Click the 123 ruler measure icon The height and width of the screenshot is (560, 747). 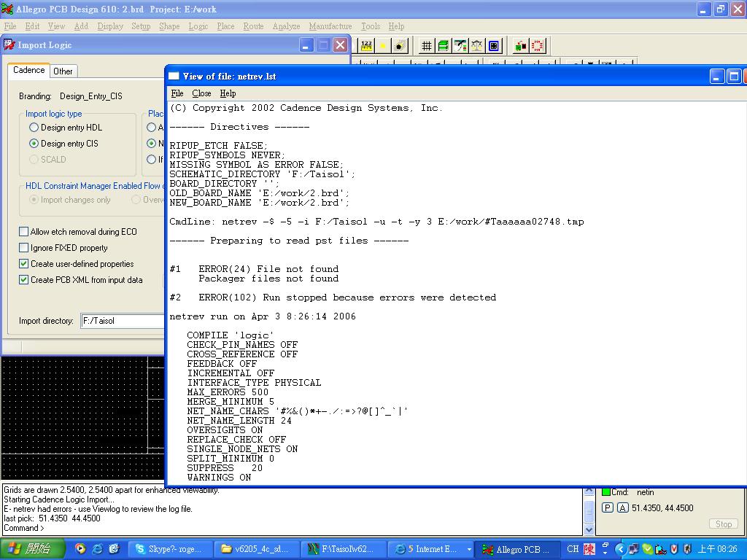coord(366,46)
